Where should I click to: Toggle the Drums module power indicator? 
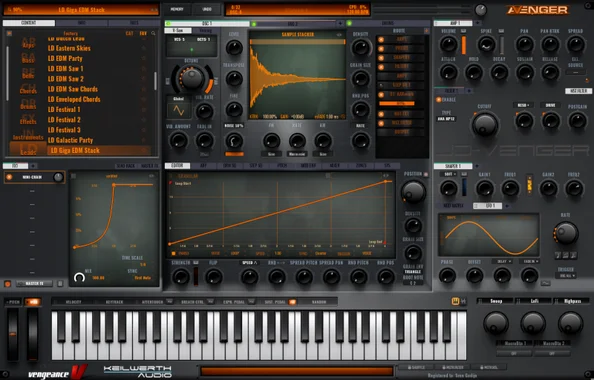349,23
